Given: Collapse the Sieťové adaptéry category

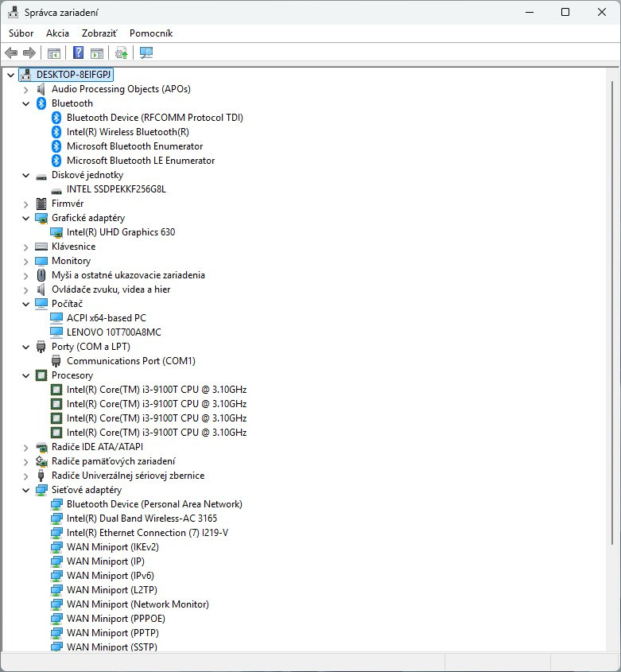Looking at the screenshot, I should point(26,490).
